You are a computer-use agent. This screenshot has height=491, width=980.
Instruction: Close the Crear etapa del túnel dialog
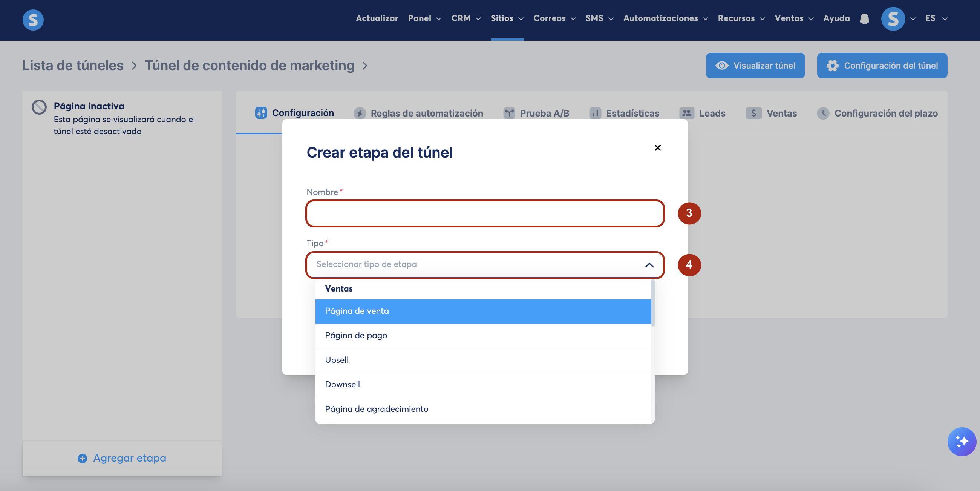click(657, 148)
